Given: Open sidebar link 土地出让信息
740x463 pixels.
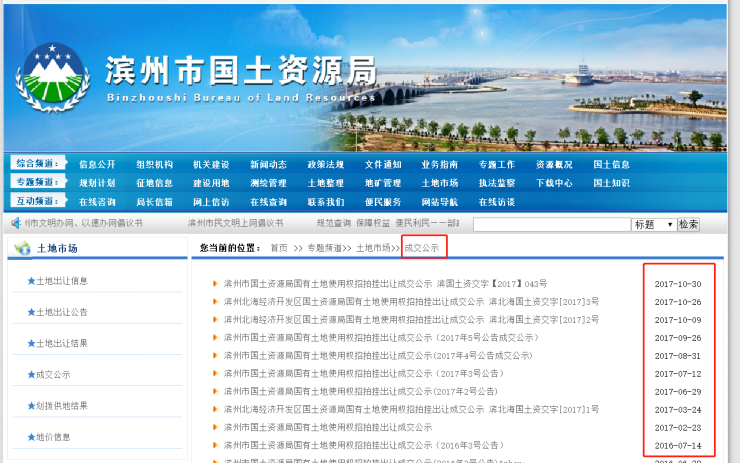Looking at the screenshot, I should (62, 281).
